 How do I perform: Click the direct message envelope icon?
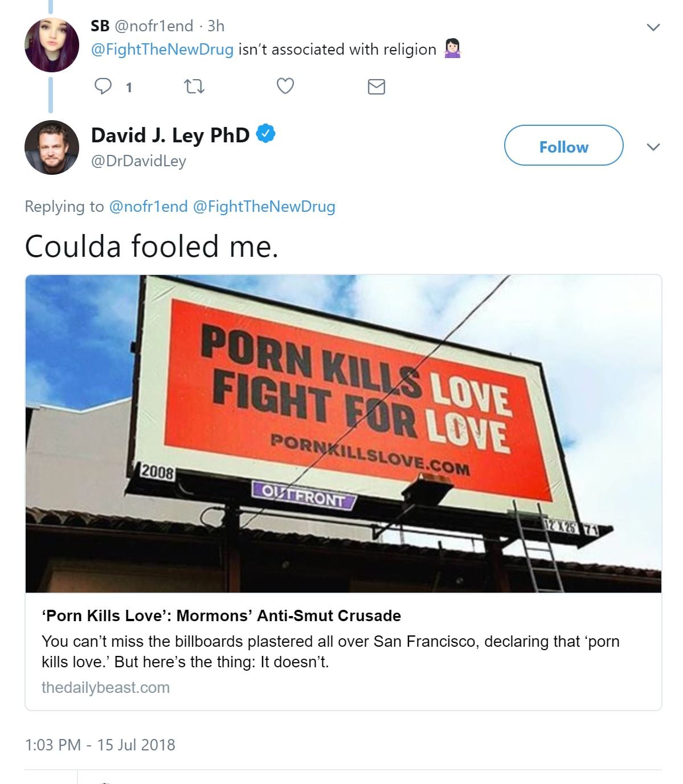coord(376,87)
